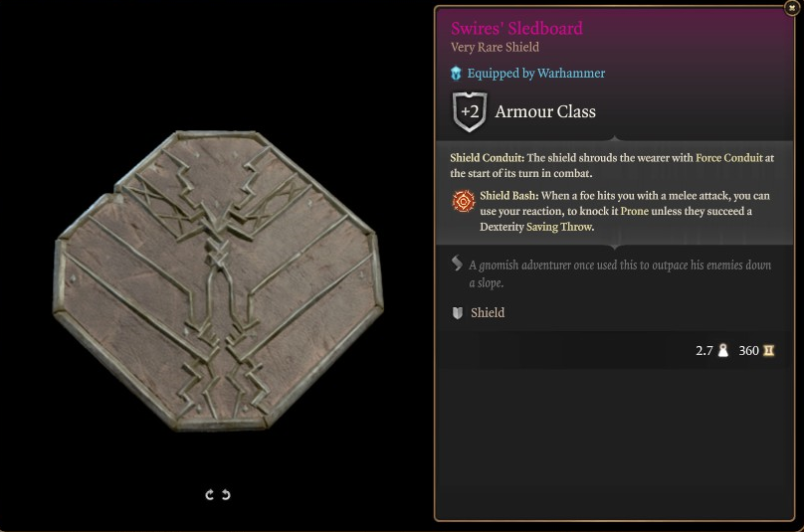
Task: Click the gold value icon beside 360
Action: (768, 351)
